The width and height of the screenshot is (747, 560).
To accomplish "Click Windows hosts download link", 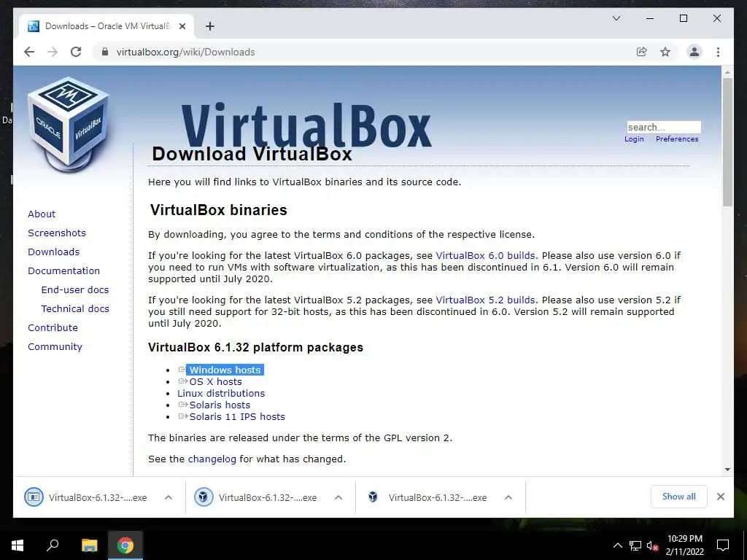I will click(x=225, y=370).
